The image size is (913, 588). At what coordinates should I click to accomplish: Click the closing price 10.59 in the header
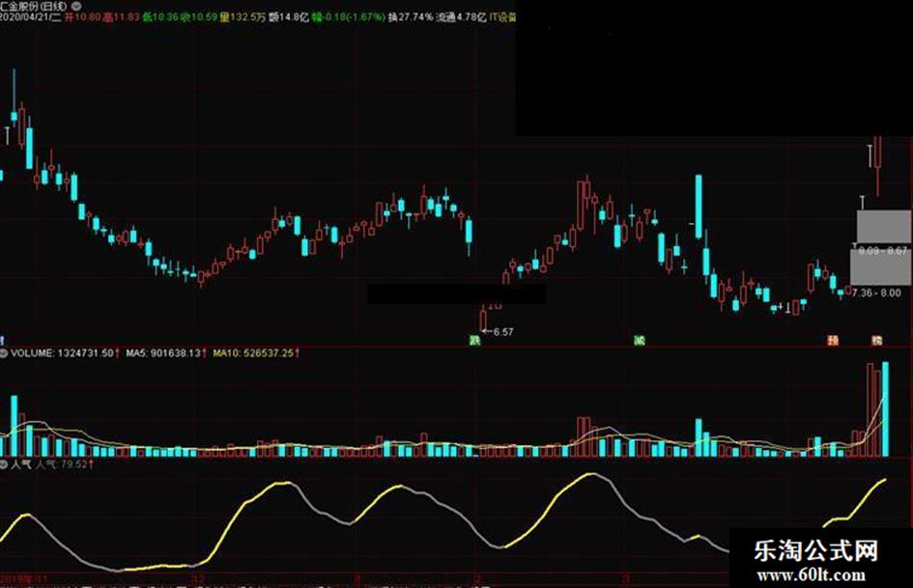[200, 17]
